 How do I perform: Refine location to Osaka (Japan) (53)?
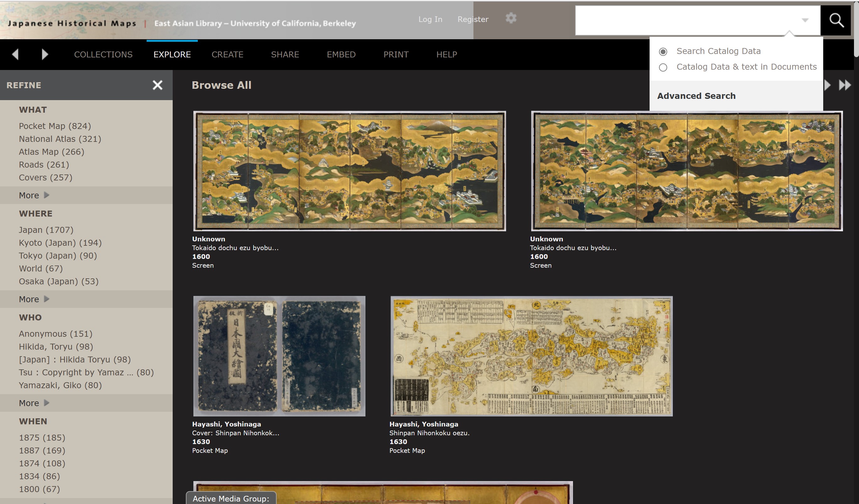59,281
